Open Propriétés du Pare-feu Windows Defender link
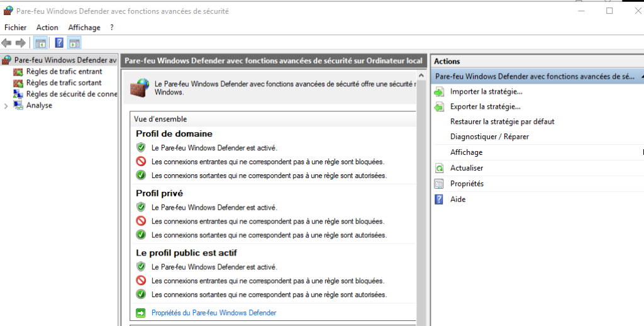The height and width of the screenshot is (326, 644). (214, 313)
